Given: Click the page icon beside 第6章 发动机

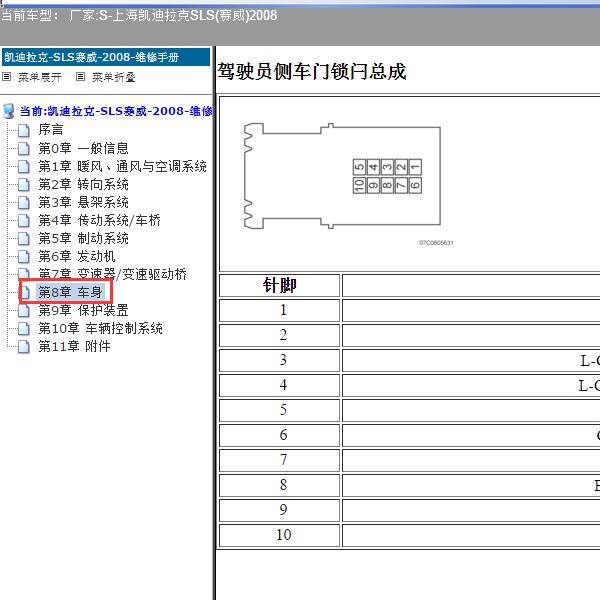Looking at the screenshot, I should [24, 256].
